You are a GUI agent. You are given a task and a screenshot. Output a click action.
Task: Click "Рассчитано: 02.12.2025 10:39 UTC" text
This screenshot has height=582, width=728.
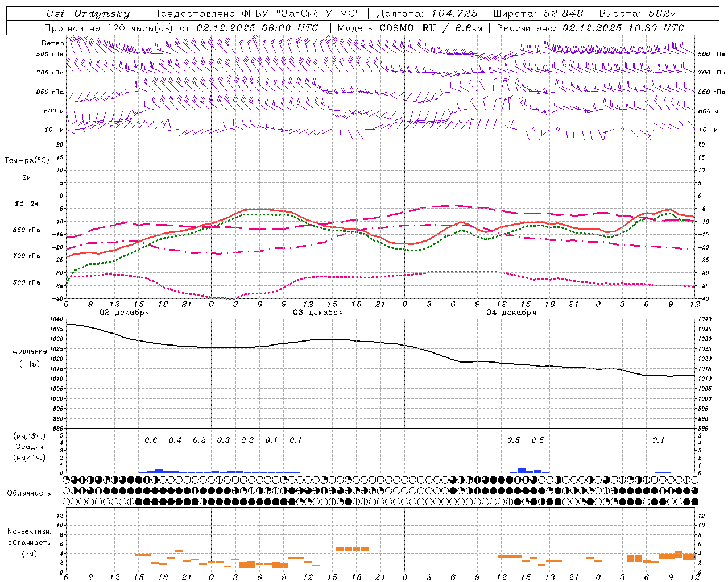click(590, 28)
